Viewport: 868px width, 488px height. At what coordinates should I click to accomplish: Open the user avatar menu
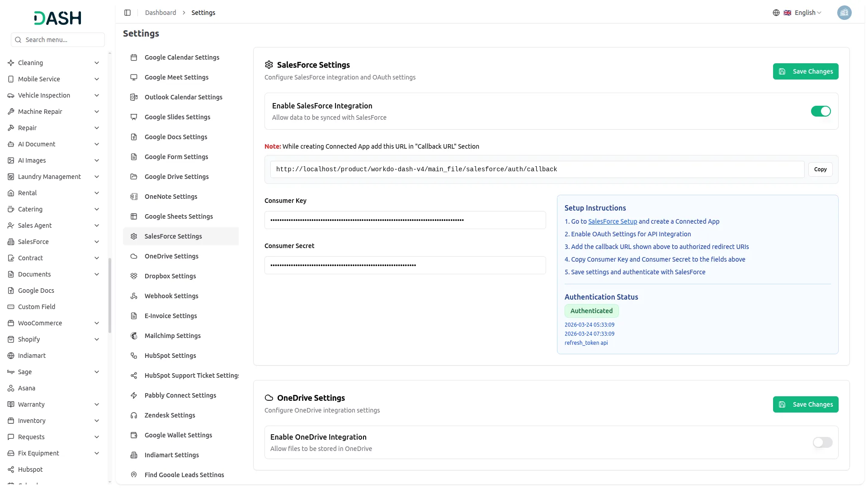pyautogui.click(x=844, y=13)
